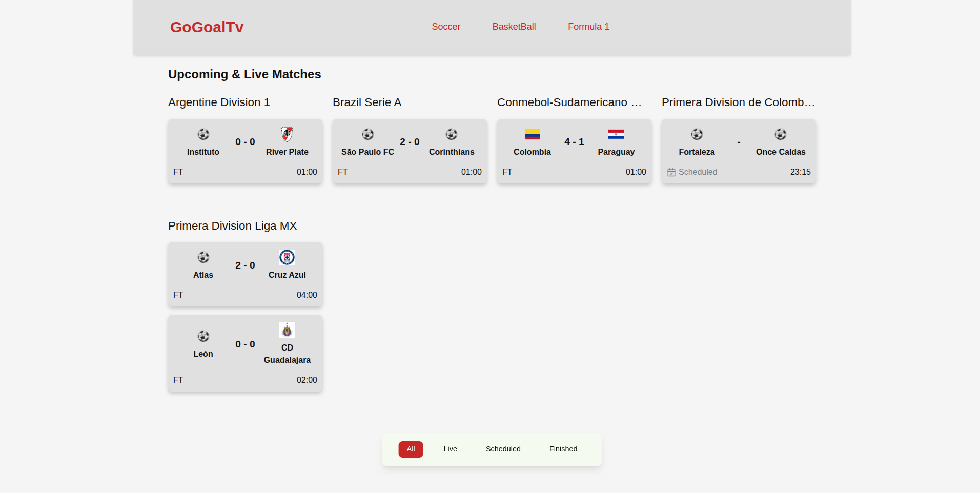Screen dimensions: 980x493
Task: Show only Finished matches
Action: [x=563, y=449]
